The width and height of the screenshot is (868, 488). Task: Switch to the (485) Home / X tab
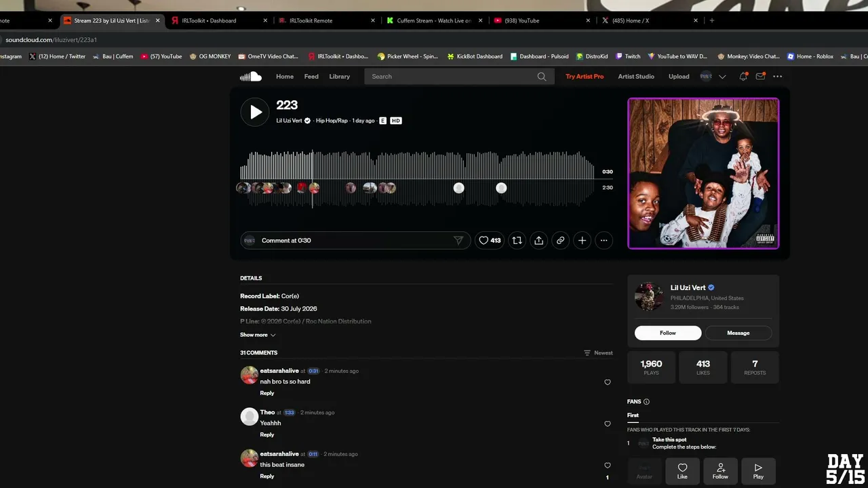pyautogui.click(x=651, y=20)
